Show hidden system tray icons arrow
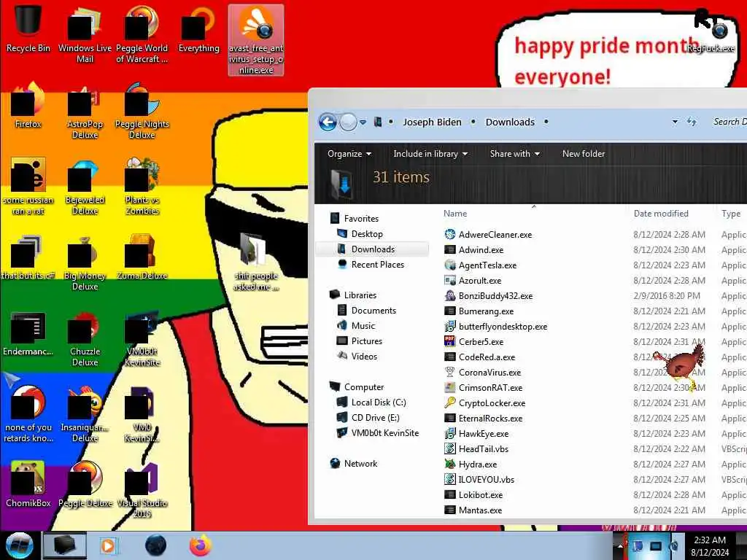Image resolution: width=747 pixels, height=560 pixels. [x=620, y=546]
